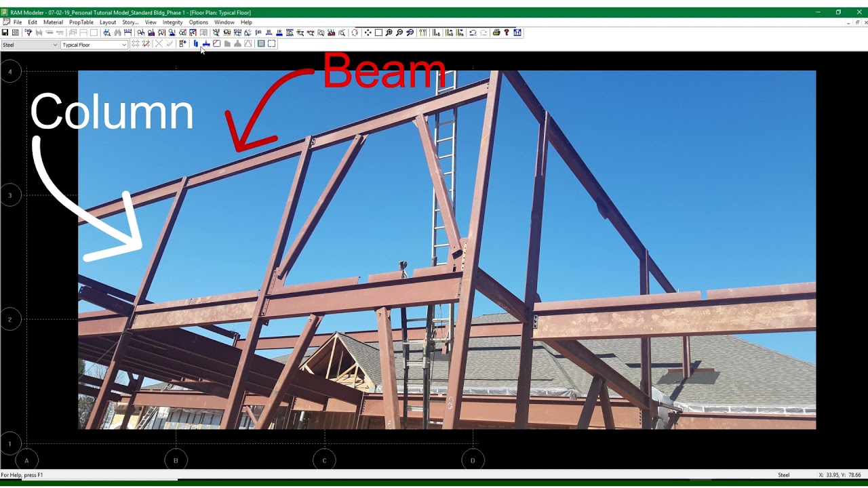Click the printer icon

click(496, 33)
